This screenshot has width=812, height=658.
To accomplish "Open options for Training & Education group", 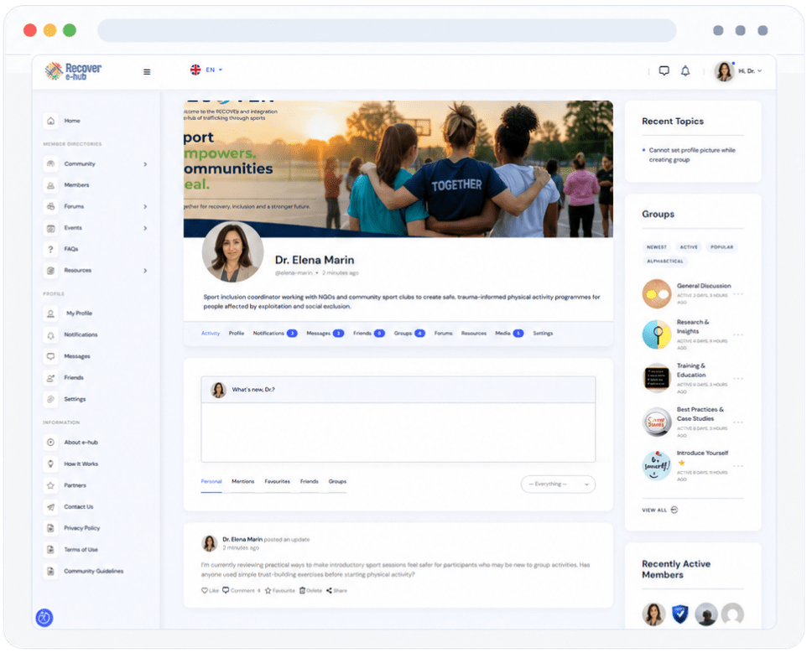I will coord(738,379).
